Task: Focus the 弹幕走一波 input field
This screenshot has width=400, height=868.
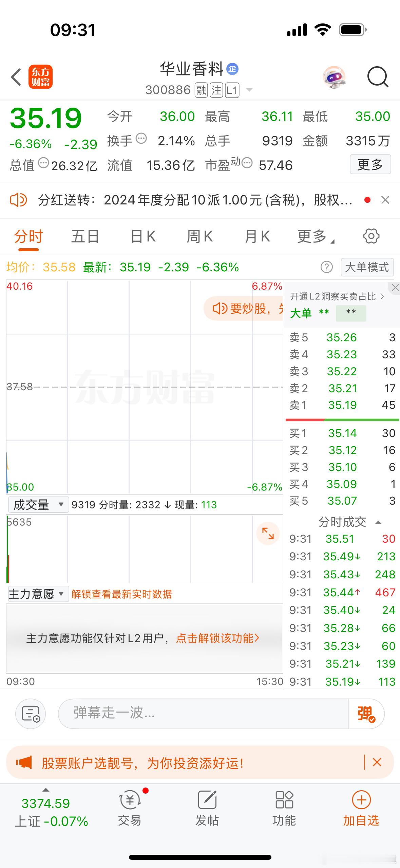Action: [204, 713]
